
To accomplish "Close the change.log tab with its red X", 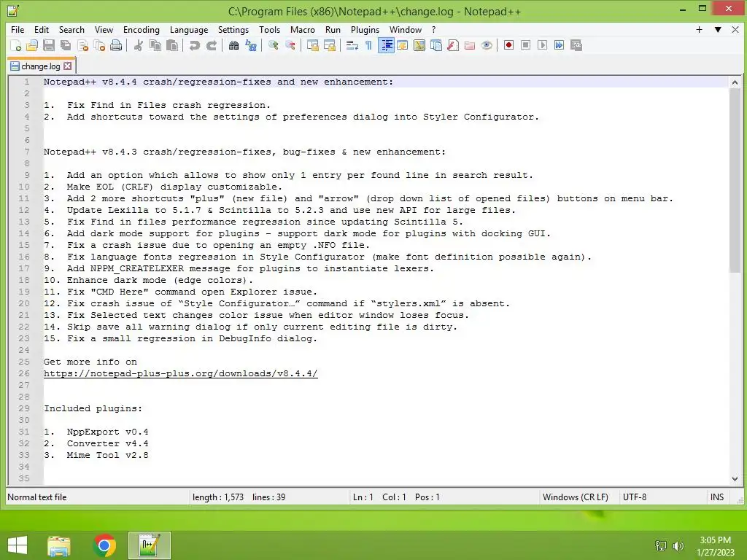I will 68,66.
